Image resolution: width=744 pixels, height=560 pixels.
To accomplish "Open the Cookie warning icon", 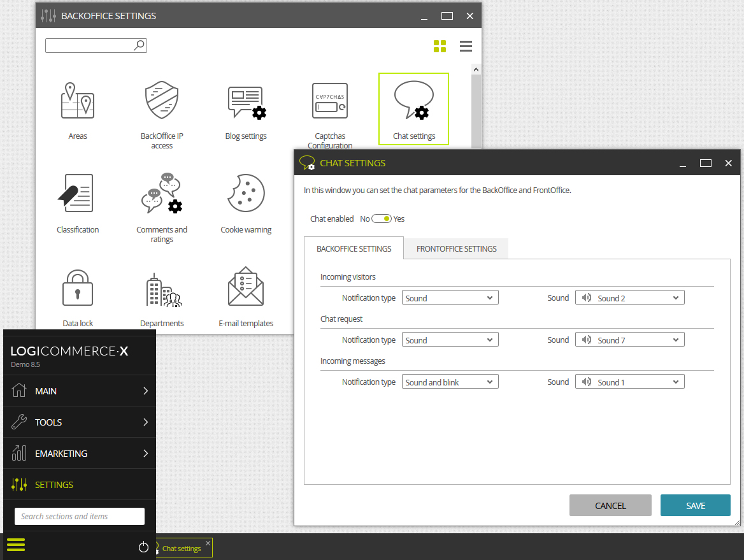I will point(246,193).
